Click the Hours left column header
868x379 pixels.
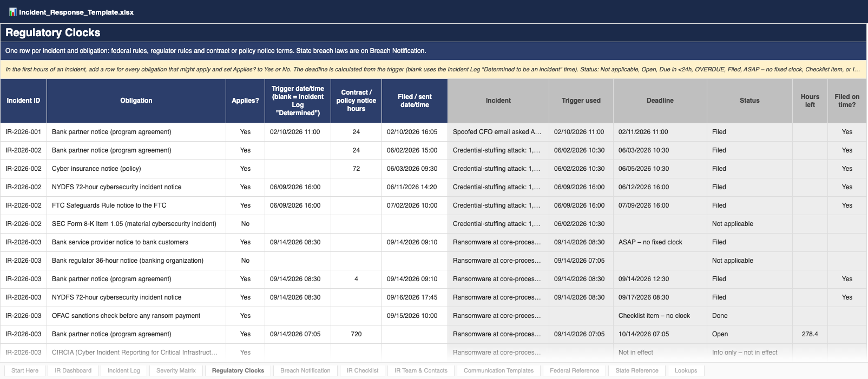pos(810,101)
